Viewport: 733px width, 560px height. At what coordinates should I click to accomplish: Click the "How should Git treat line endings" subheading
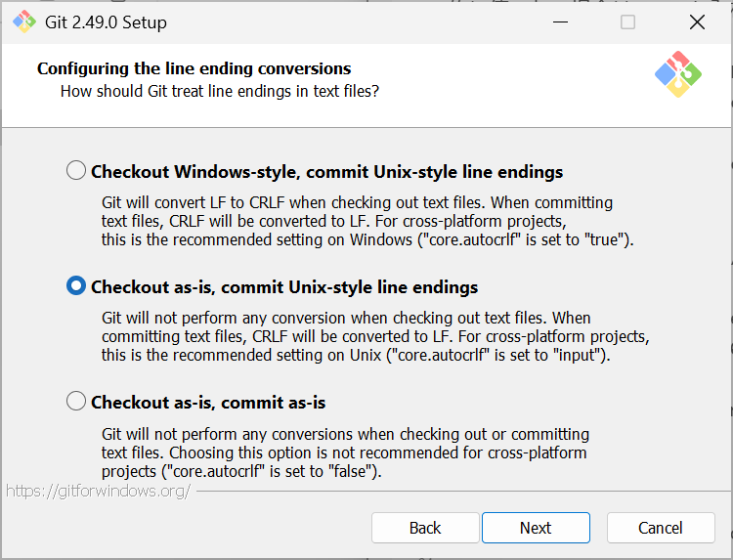[220, 91]
